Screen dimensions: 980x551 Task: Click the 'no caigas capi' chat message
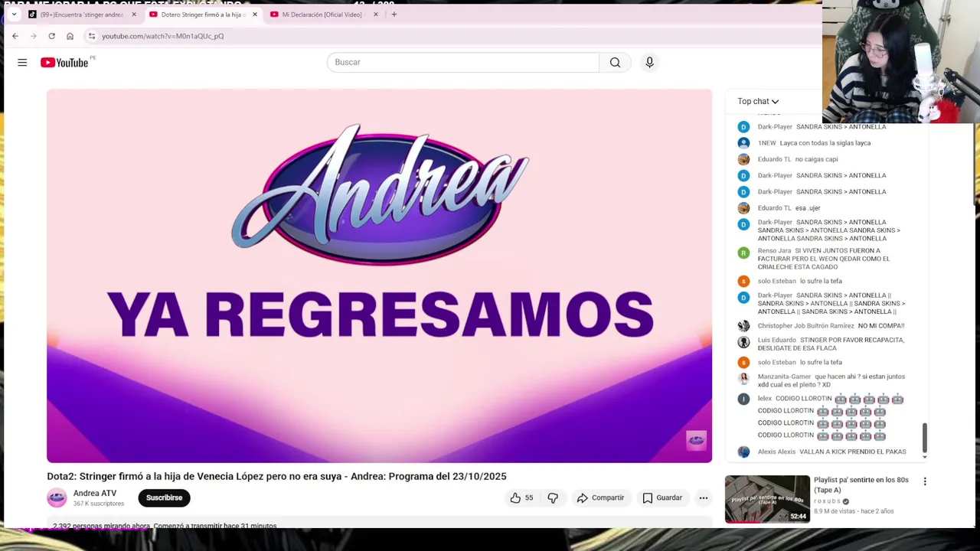816,159
